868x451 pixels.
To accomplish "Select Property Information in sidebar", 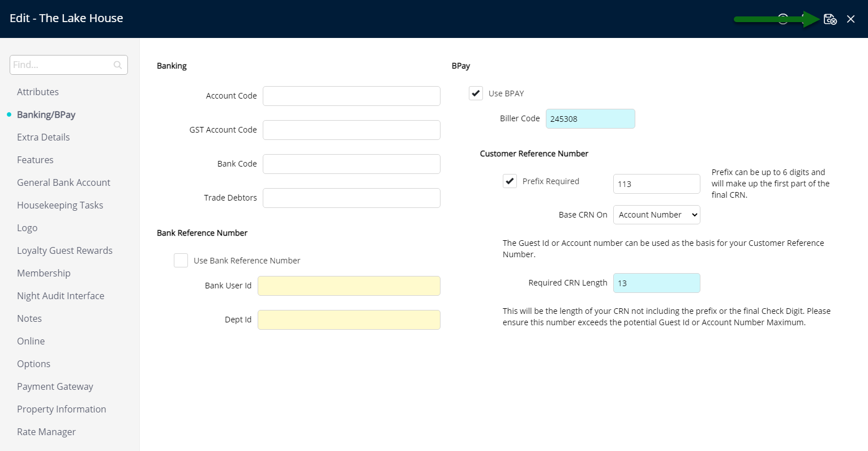I will tap(62, 409).
